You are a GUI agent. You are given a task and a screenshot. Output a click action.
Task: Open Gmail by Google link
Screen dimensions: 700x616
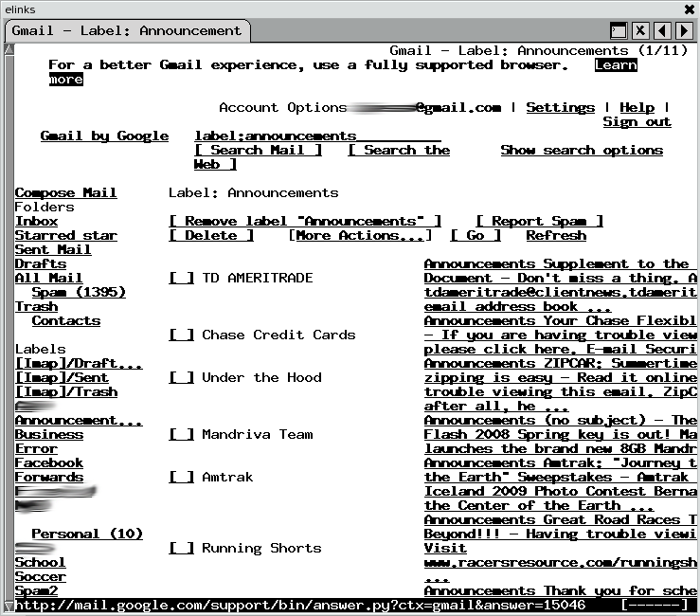coord(104,136)
